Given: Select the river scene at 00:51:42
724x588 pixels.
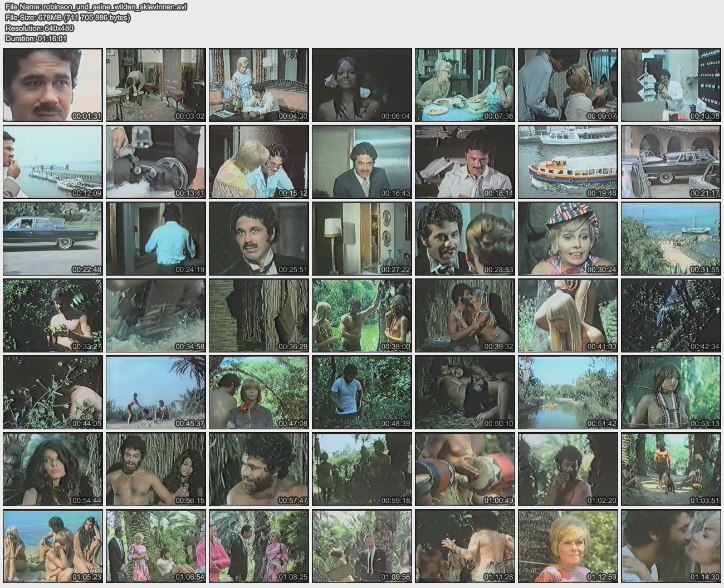Looking at the screenshot, I should point(568,392).
